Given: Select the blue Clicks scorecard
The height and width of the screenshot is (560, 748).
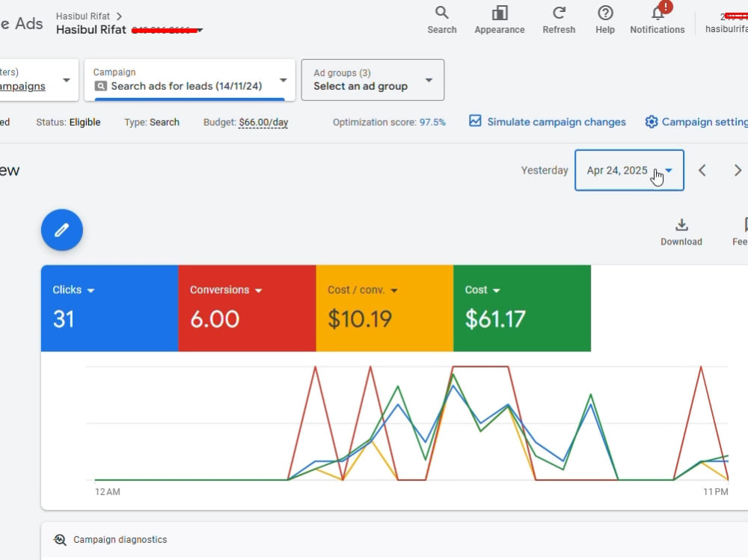Looking at the screenshot, I should [110, 308].
